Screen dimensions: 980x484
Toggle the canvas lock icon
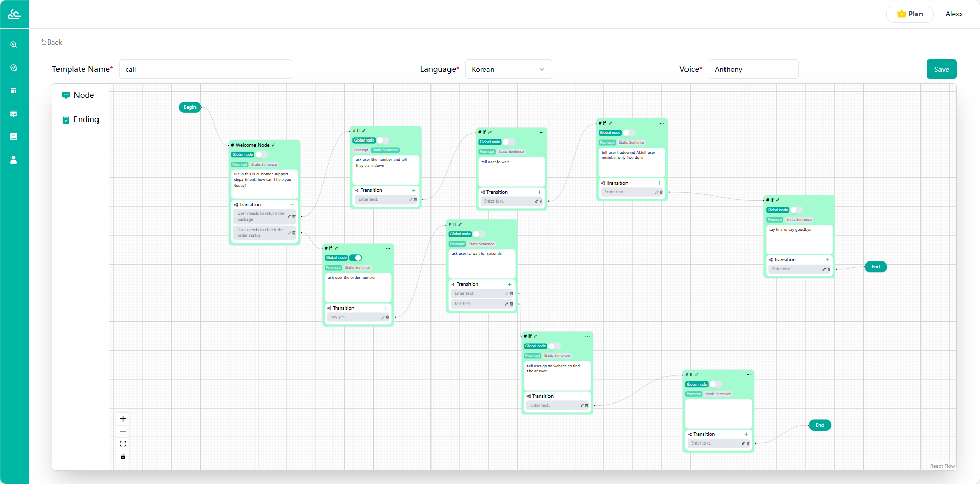click(123, 457)
